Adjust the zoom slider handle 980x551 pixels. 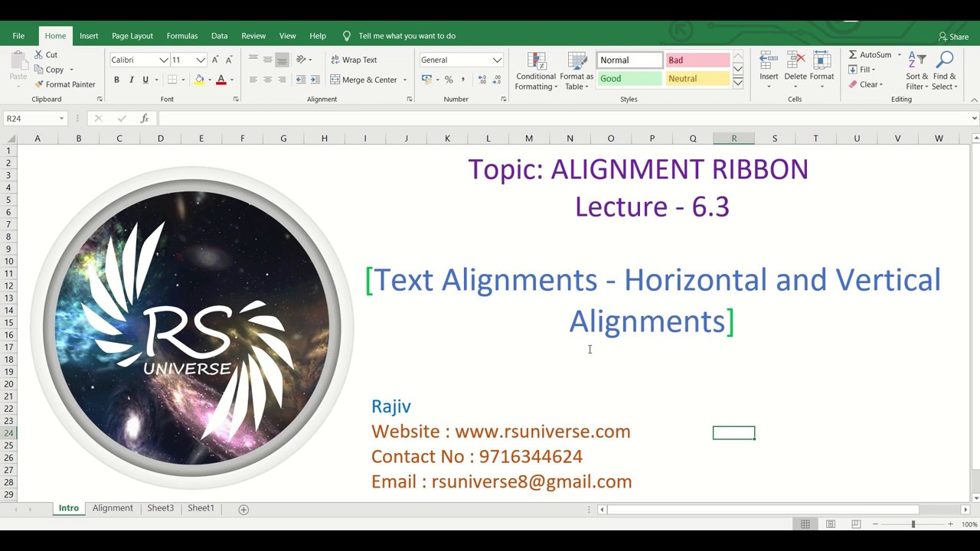point(913,524)
